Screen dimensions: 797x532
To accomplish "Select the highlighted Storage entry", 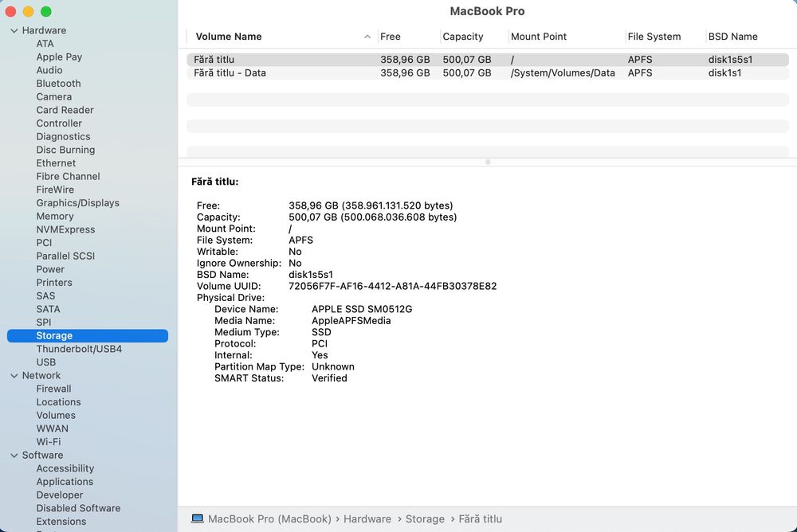I will pyautogui.click(x=88, y=335).
